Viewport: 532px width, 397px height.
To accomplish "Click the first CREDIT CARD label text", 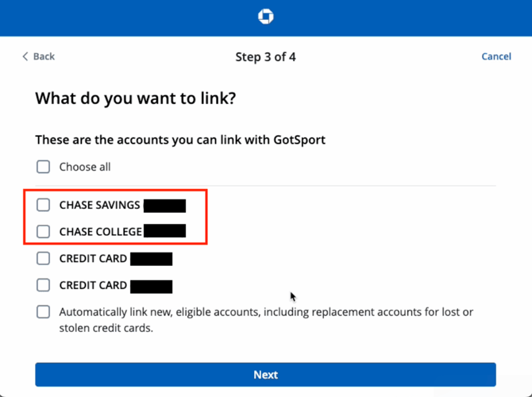I will tap(93, 259).
